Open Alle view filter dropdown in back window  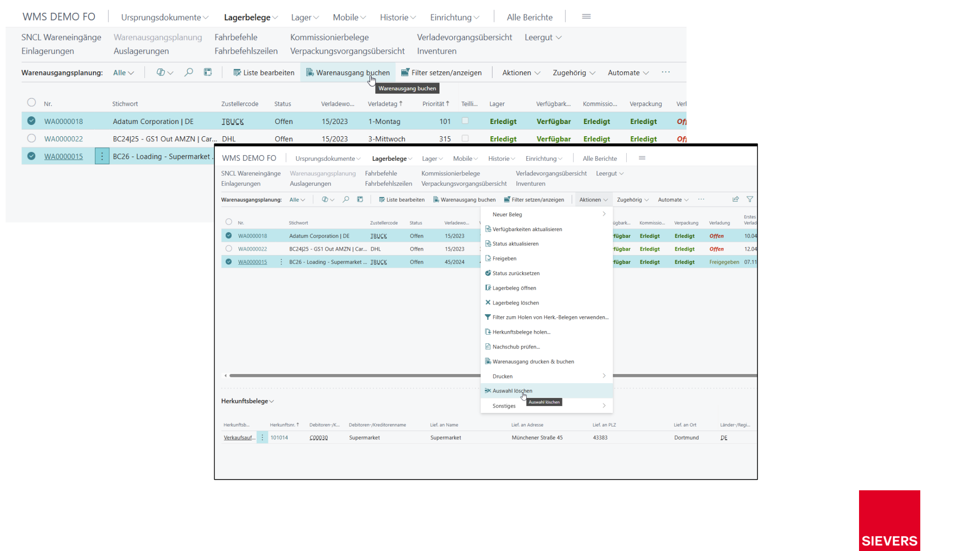pos(124,72)
